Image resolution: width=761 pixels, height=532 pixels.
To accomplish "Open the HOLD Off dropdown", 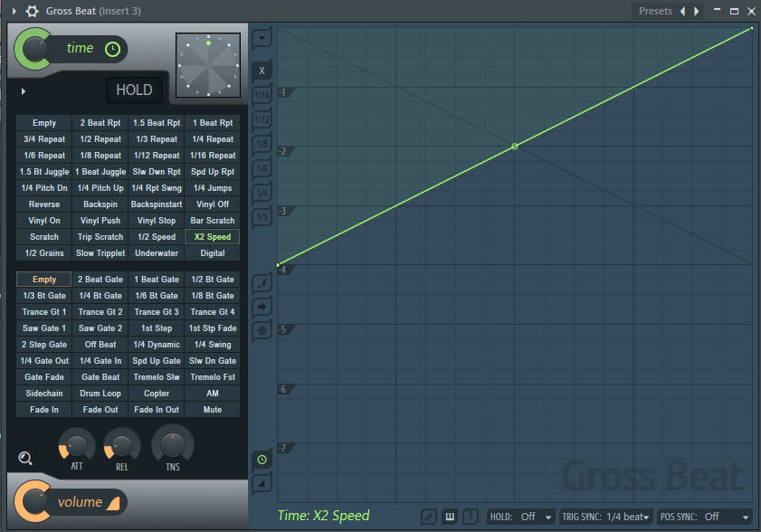I will tap(520, 517).
